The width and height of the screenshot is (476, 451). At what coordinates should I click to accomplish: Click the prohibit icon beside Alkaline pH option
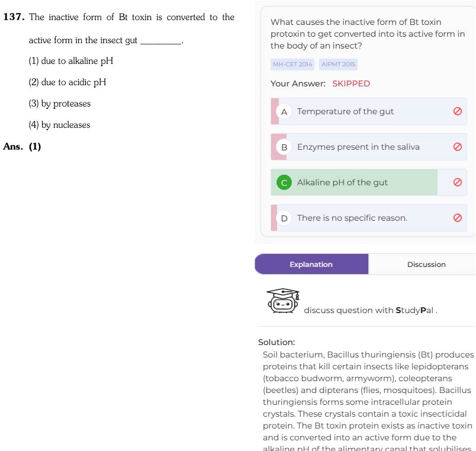[x=458, y=182]
